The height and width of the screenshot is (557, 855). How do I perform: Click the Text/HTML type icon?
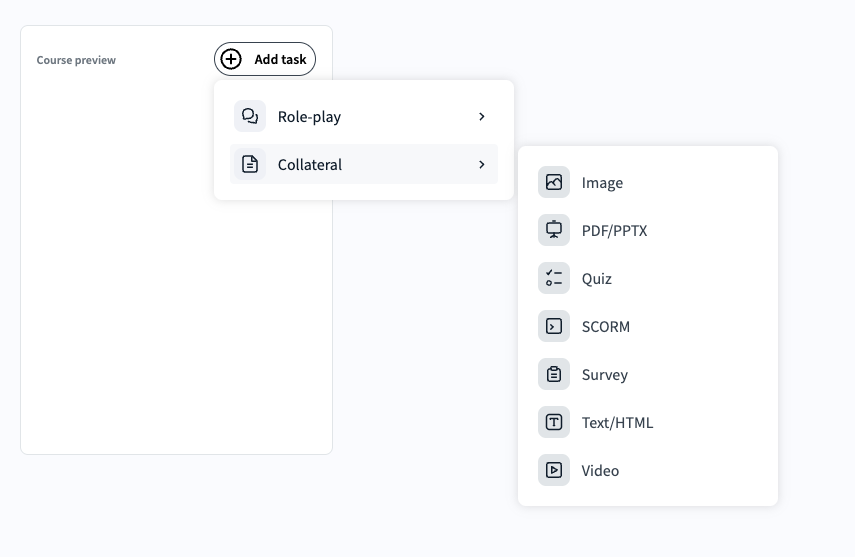click(x=554, y=422)
